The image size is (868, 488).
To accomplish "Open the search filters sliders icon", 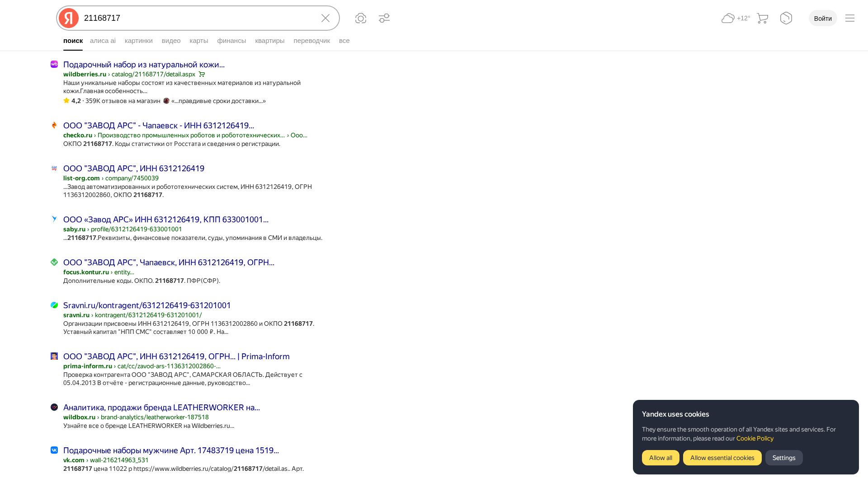I will click(384, 18).
